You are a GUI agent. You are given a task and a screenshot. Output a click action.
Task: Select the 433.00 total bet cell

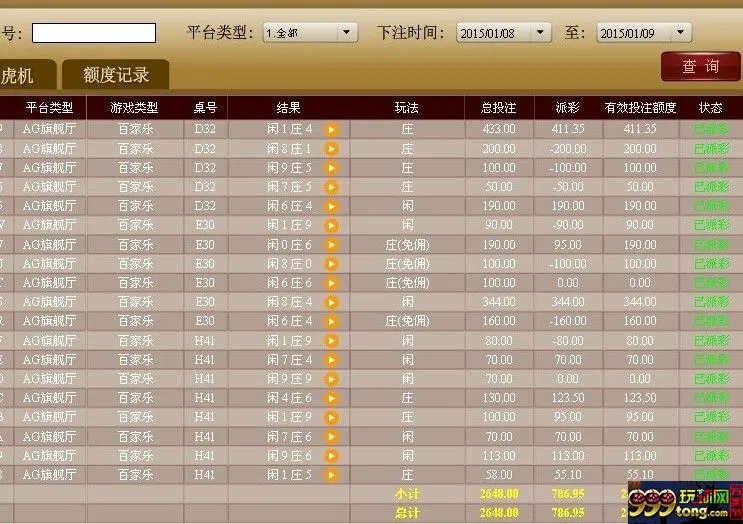point(499,129)
